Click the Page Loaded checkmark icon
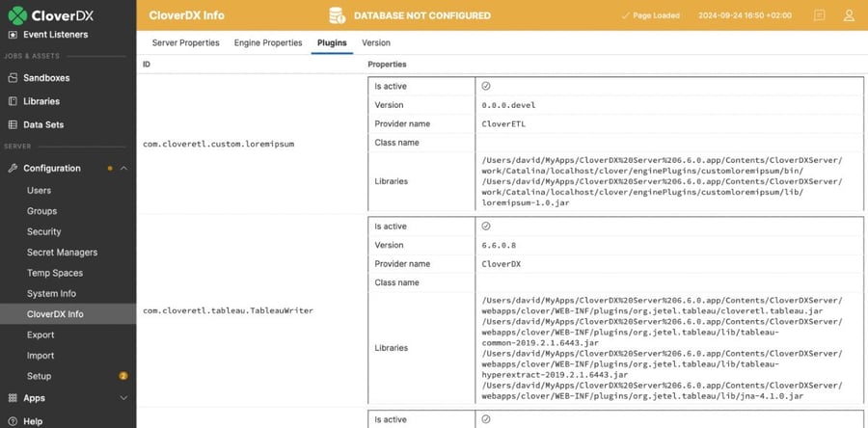 626,15
